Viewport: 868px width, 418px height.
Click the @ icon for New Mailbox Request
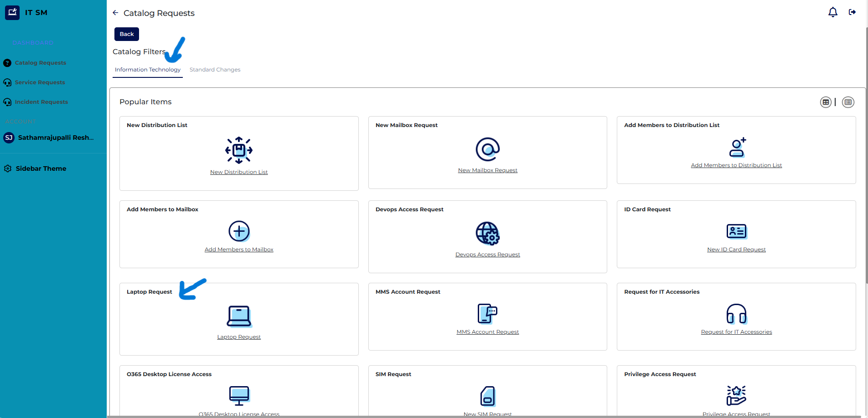[487, 149]
